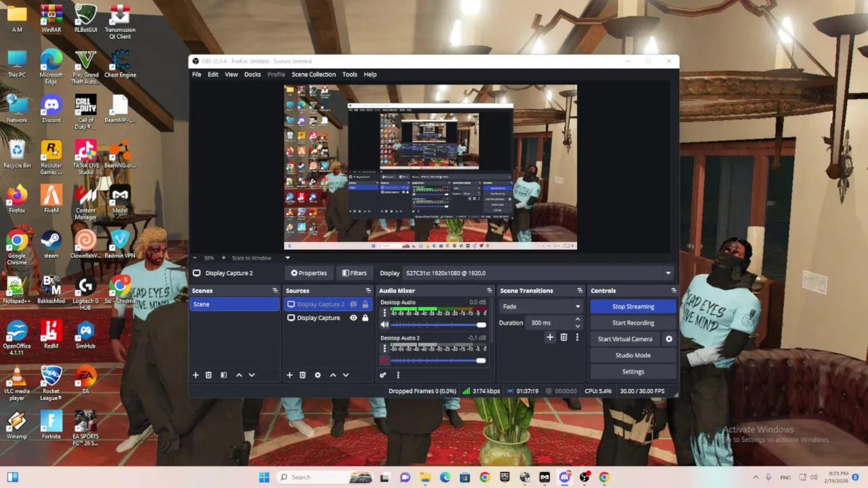
Task: Delete selected source with trash icon
Action: (302, 375)
